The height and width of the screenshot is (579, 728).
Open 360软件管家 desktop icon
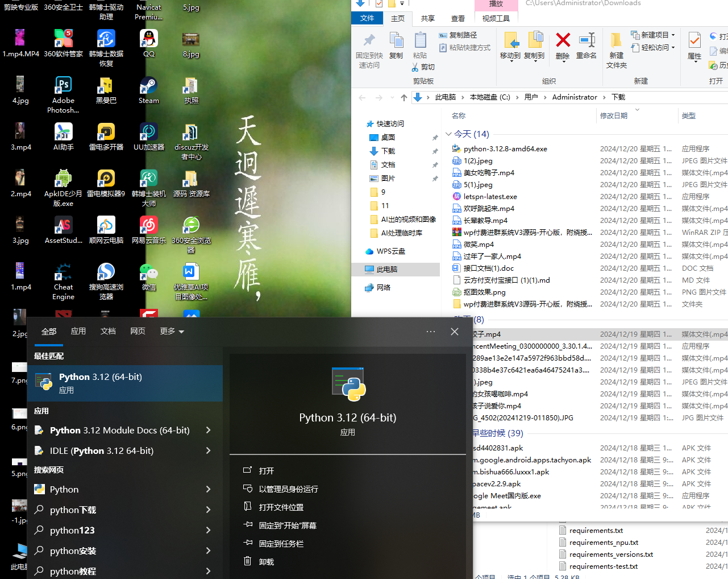tap(63, 43)
